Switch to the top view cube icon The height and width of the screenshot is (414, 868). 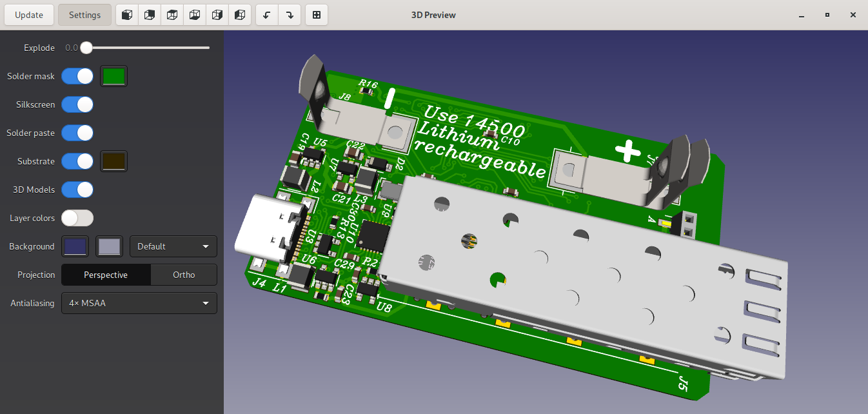[172, 15]
